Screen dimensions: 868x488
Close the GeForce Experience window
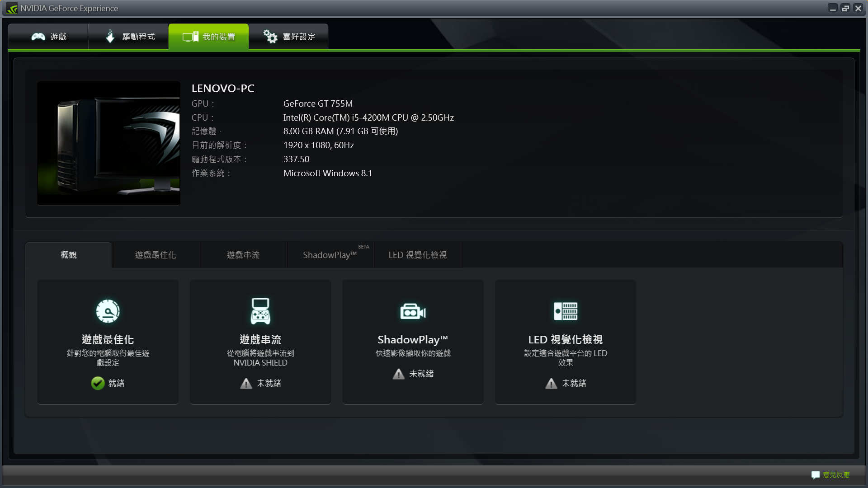(x=858, y=9)
